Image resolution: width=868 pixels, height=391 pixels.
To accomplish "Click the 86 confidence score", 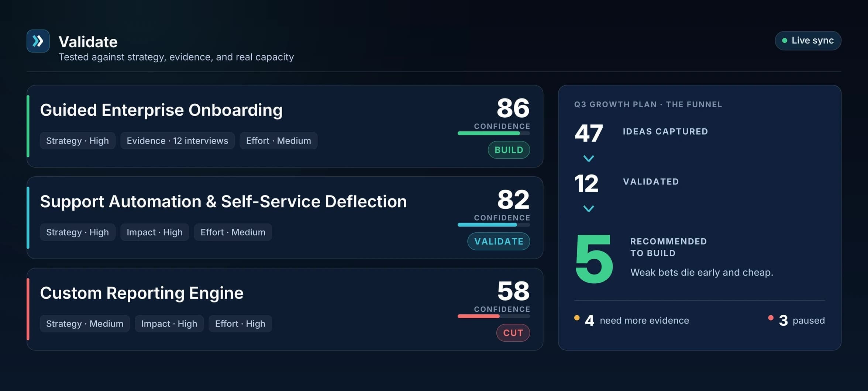I will [x=513, y=108].
